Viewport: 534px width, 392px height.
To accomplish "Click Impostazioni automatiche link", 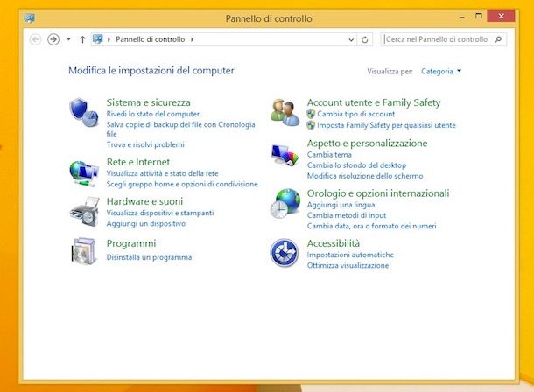I will click(x=350, y=255).
